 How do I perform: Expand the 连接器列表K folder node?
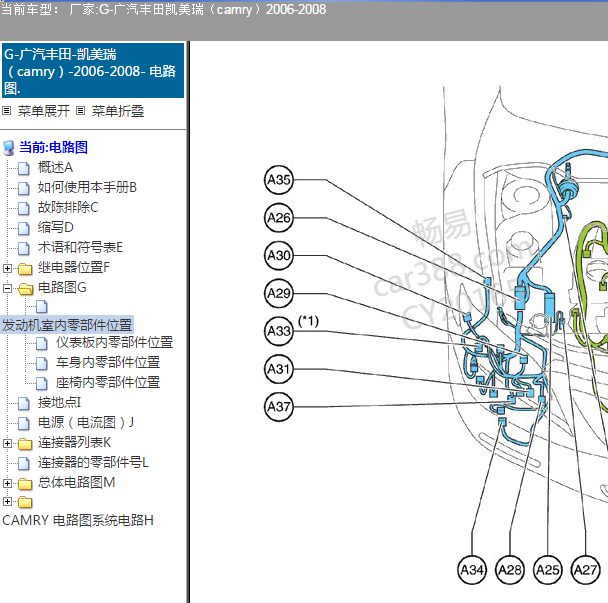click(7, 443)
